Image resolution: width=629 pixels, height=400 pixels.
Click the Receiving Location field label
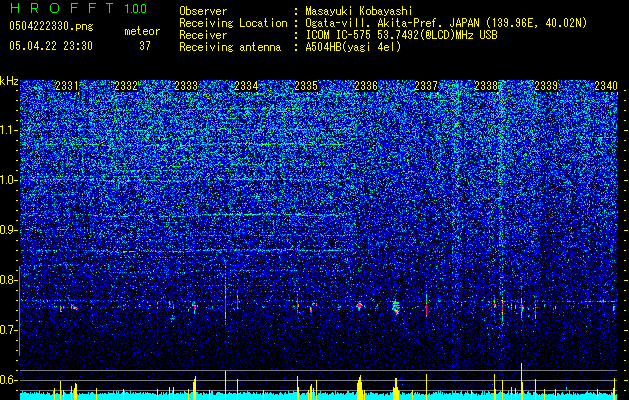pyautogui.click(x=233, y=23)
